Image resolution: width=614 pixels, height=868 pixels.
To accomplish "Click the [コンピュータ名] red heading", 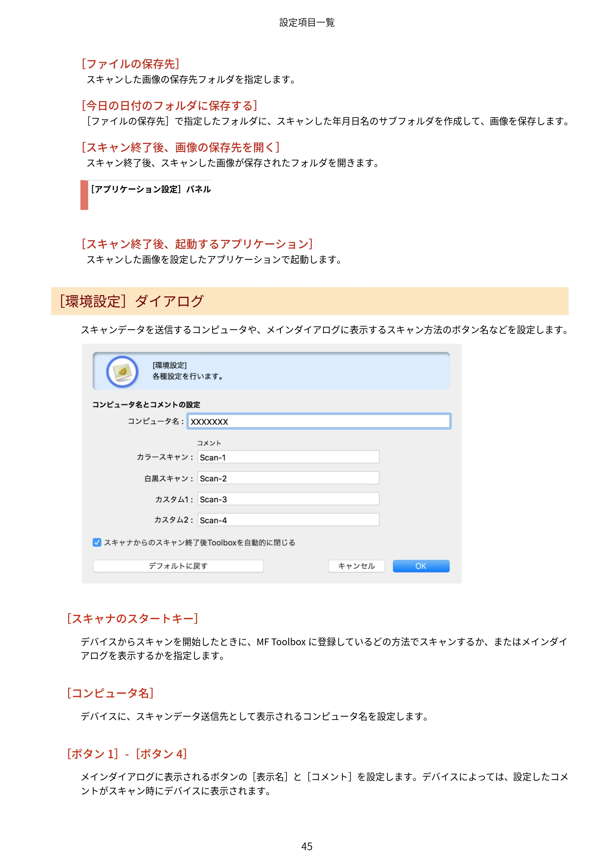I will 111,693.
